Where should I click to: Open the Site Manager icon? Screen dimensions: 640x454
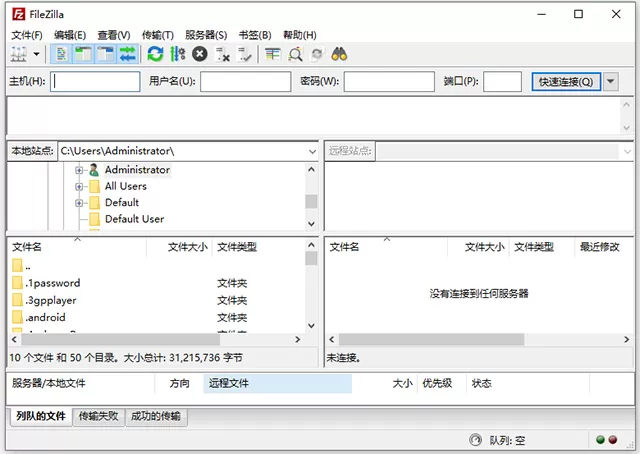coord(19,54)
